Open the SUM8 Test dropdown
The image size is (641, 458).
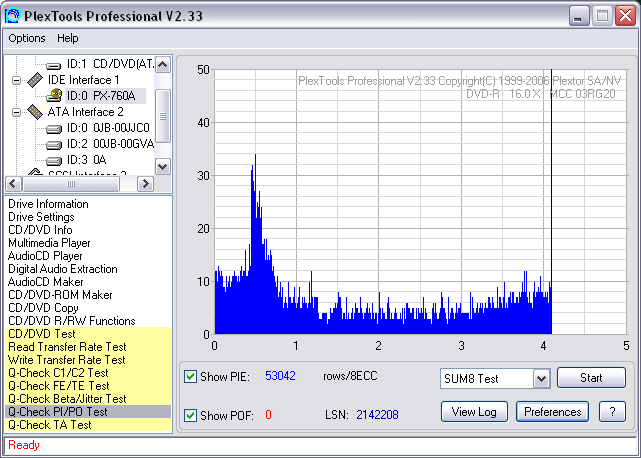pyautogui.click(x=541, y=379)
